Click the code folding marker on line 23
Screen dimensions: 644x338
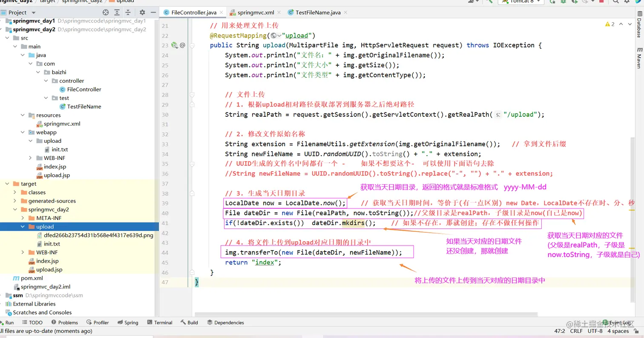192,45
